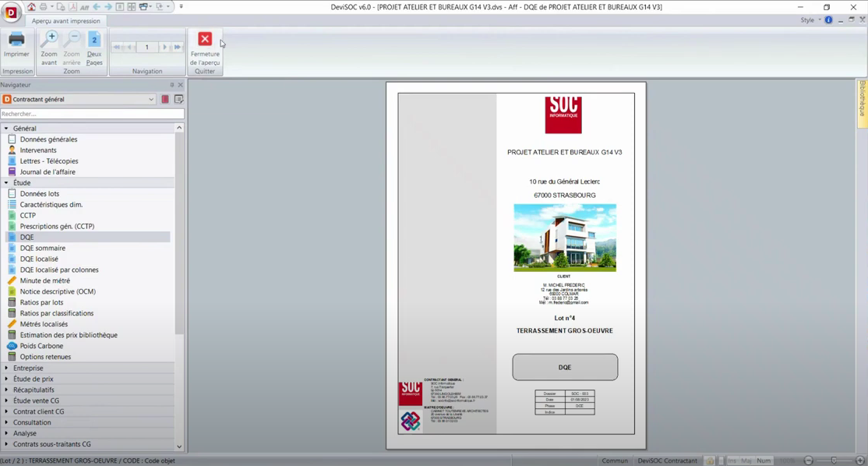Viewport: 868px width, 466px height.
Task: Close preview with Fermeture de l'aperçu
Action: pos(205,40)
